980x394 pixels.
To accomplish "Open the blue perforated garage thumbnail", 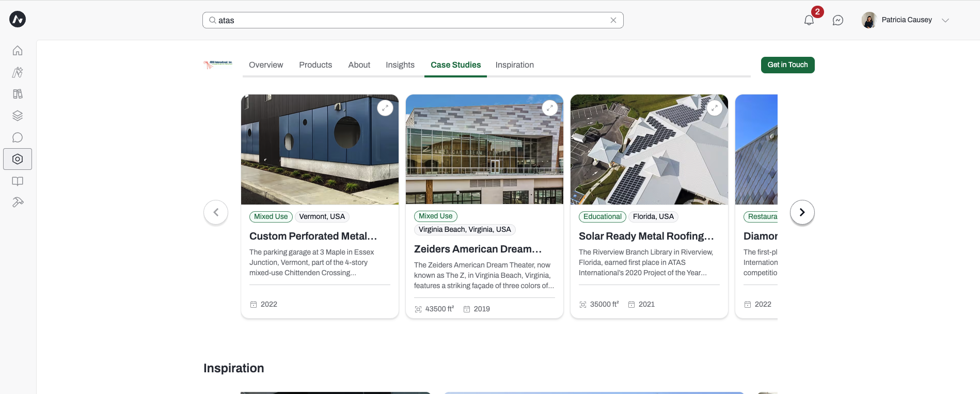I will tap(320, 149).
